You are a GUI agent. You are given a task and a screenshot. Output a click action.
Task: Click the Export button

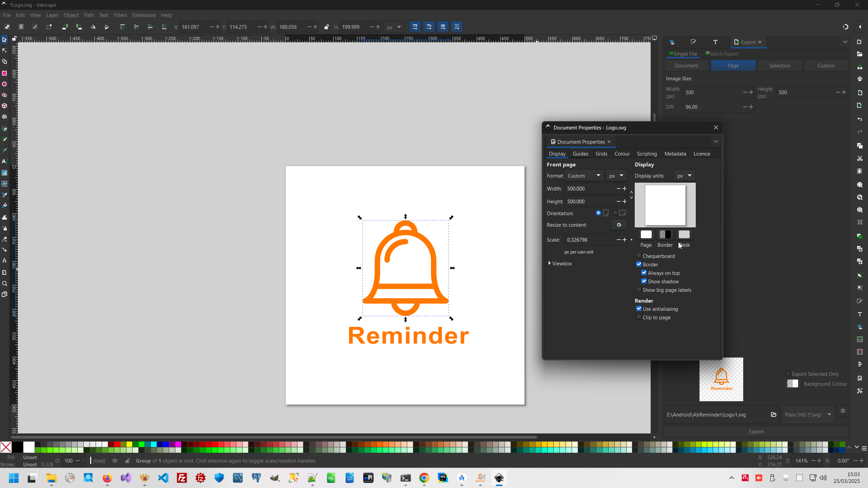(756, 432)
